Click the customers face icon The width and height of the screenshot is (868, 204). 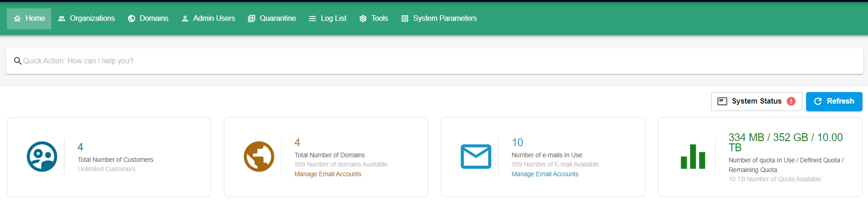pos(42,156)
